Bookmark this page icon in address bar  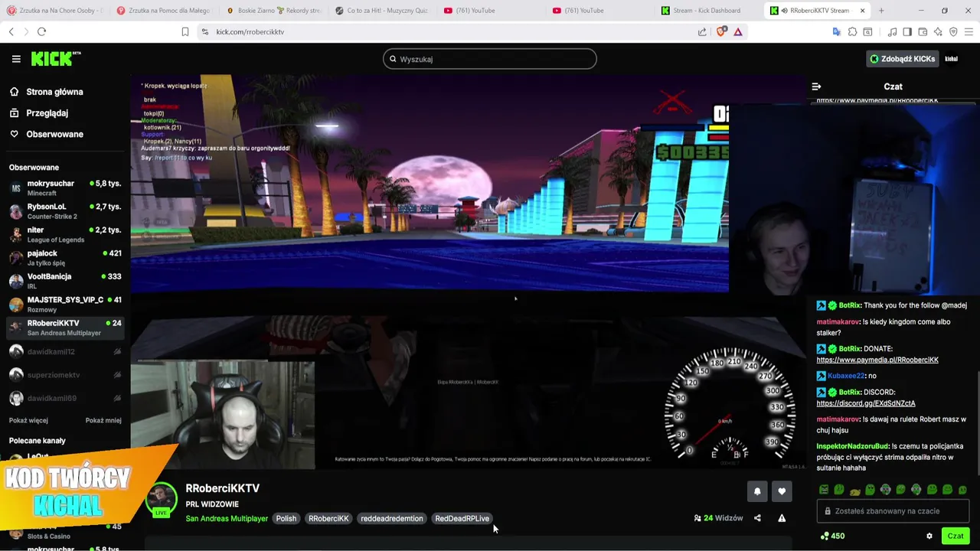pos(185,31)
